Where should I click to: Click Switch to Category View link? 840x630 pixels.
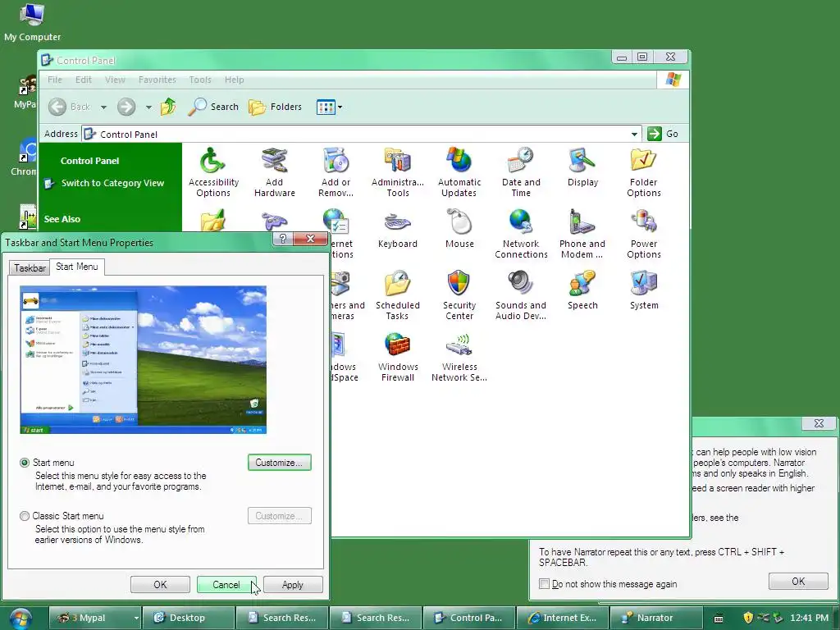tap(112, 183)
